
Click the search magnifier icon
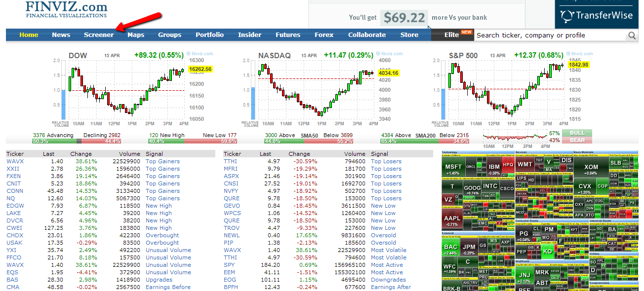632,36
